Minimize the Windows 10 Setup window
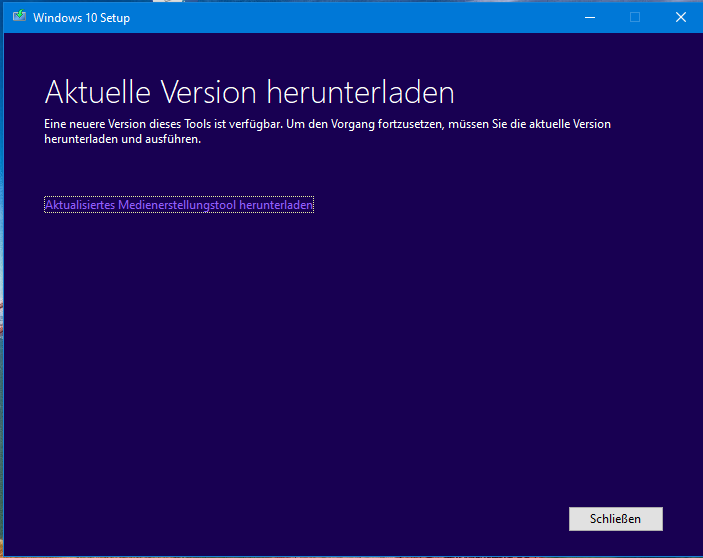Screen dimensions: 703x558 590,17
